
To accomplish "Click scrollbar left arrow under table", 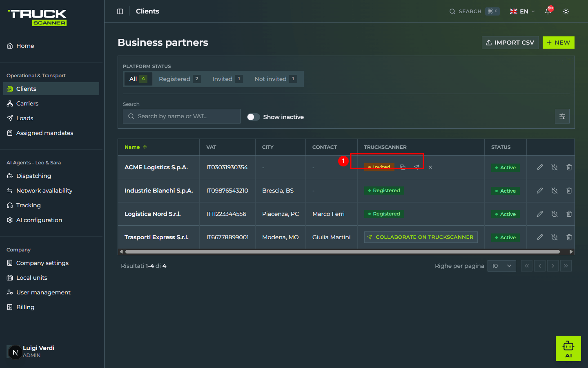I will click(x=121, y=252).
